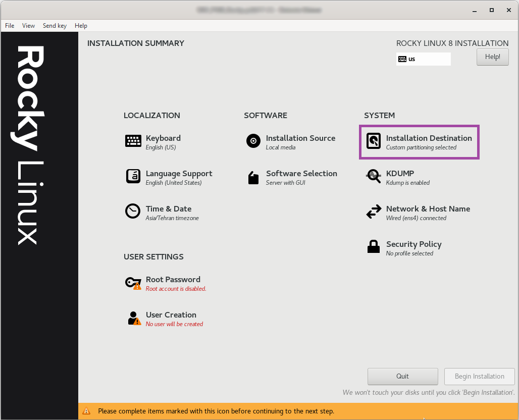Click the Installation Destination disk icon
519x420 pixels.
pyautogui.click(x=374, y=141)
